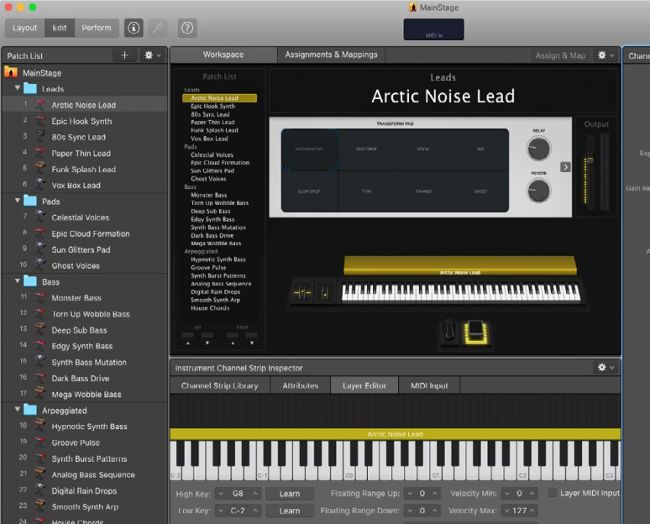
Task: Open Quick Help question mark icon
Action: click(187, 28)
